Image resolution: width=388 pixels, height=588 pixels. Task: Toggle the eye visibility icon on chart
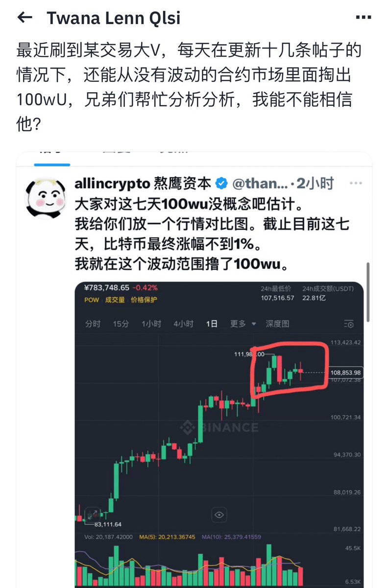point(219,515)
